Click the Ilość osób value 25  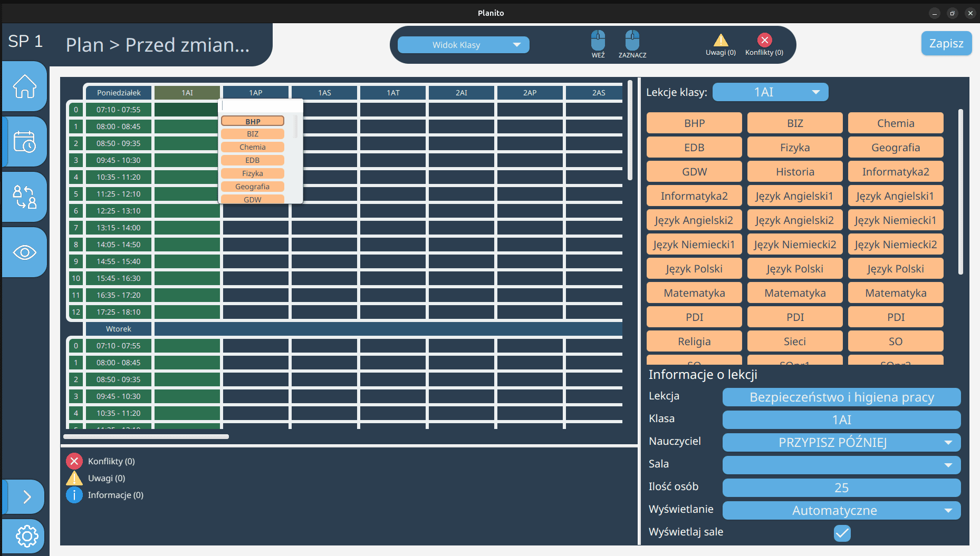pos(841,487)
